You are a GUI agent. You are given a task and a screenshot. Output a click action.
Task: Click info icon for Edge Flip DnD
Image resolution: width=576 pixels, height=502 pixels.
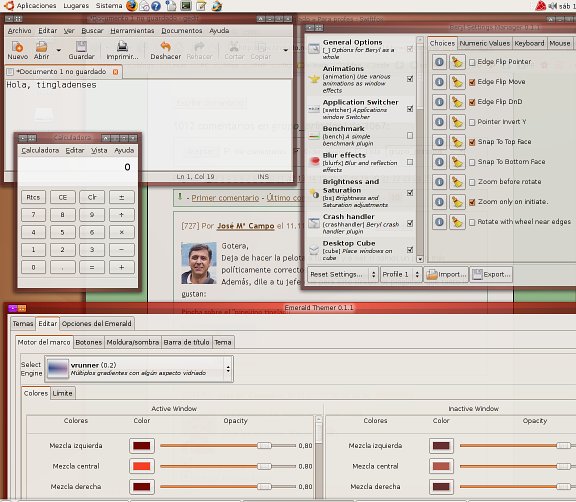coord(439,102)
